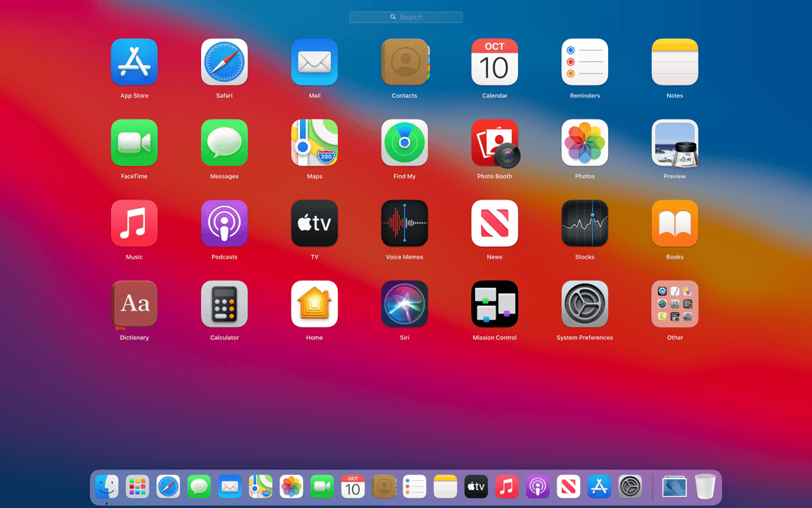
Task: Expand the Other apps folder
Action: pyautogui.click(x=675, y=305)
